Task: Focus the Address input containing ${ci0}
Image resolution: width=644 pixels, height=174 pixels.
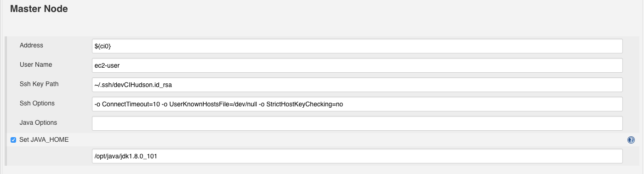Action: 357,46
